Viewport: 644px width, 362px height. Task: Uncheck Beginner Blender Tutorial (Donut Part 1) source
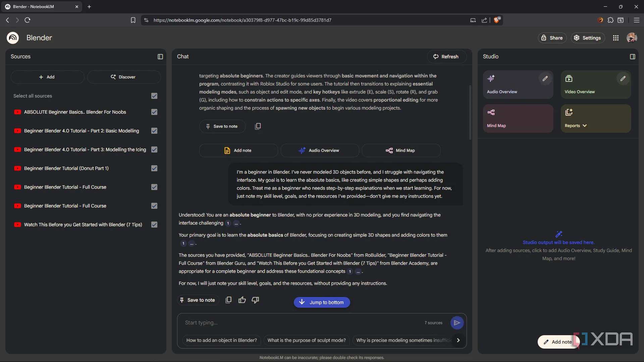pyautogui.click(x=154, y=168)
